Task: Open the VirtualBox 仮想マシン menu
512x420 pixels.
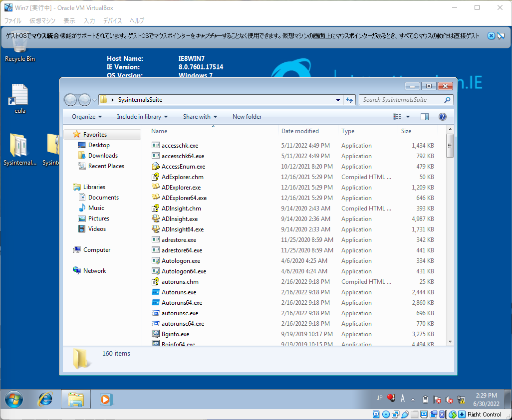Action: [42, 20]
